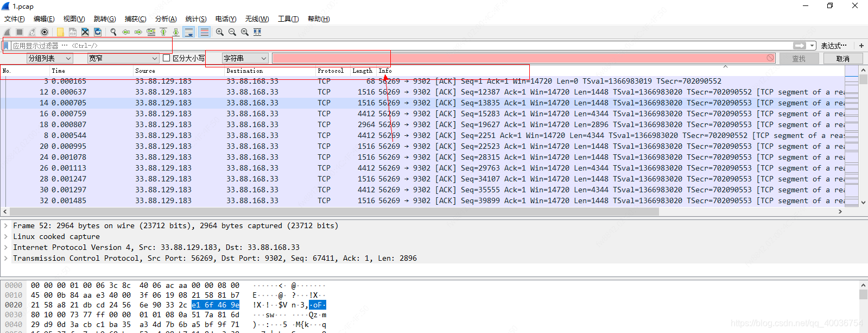Click the go to specified packet icon

point(151,32)
